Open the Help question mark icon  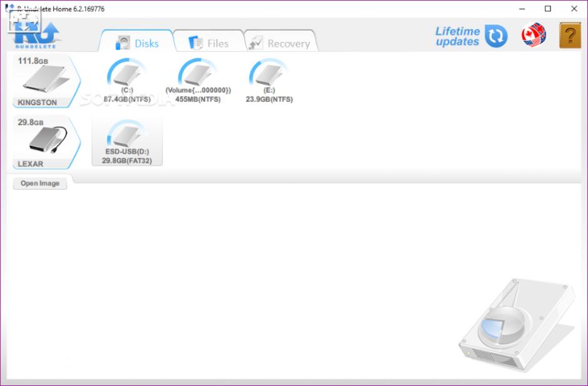570,35
